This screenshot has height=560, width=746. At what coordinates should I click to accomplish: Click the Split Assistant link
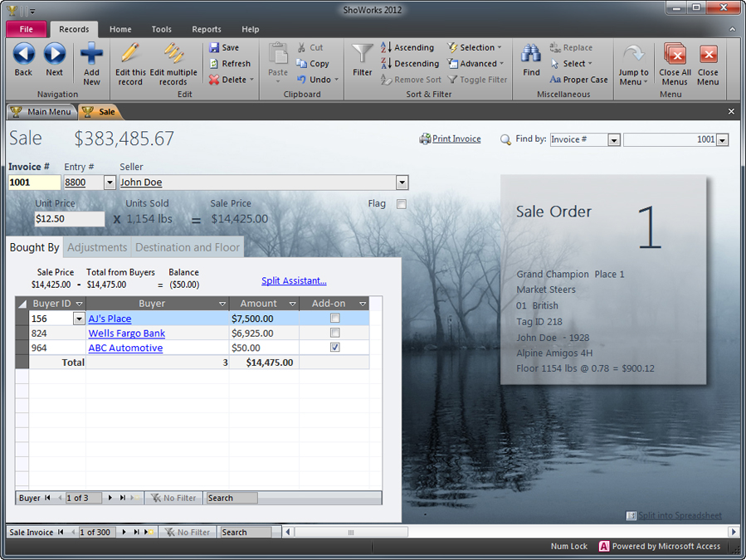pyautogui.click(x=294, y=280)
